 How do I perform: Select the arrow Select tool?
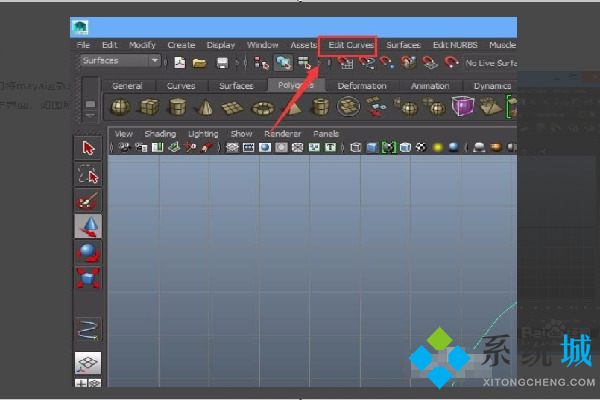[88, 148]
